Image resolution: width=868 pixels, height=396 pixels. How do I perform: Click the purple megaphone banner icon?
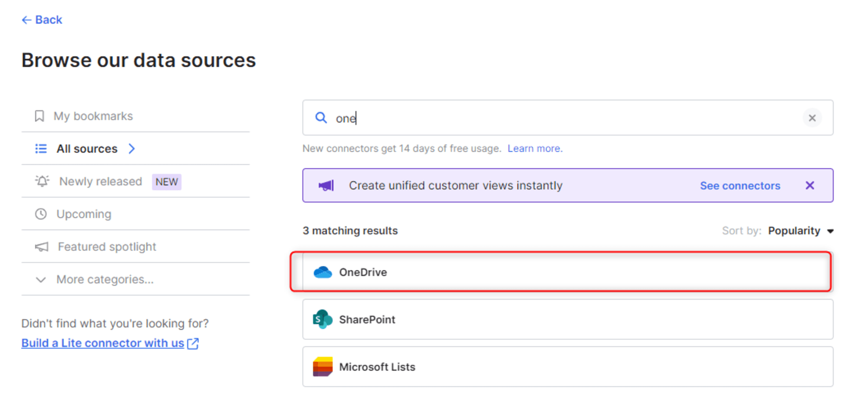[326, 186]
